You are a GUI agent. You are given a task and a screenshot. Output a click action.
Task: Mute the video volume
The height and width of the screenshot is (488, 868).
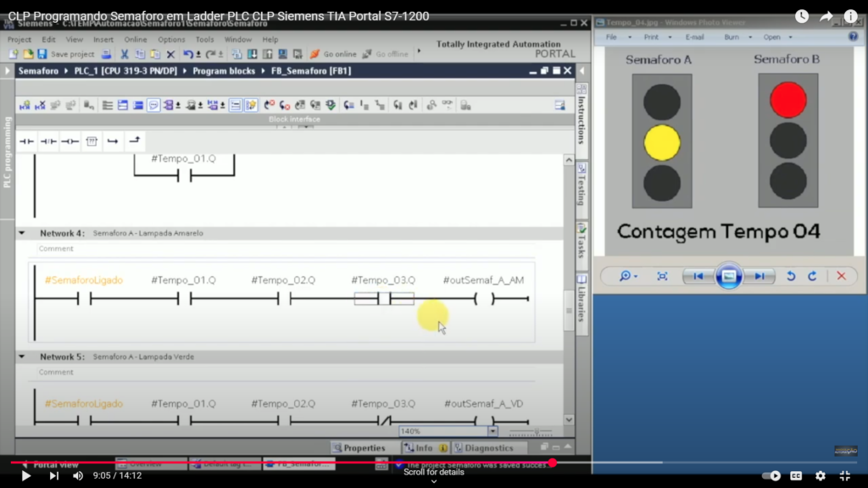click(x=78, y=476)
